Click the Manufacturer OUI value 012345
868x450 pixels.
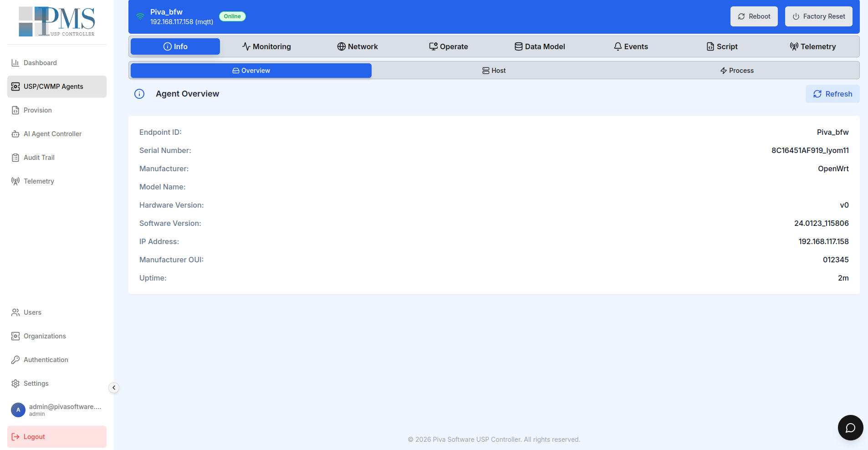coord(836,260)
